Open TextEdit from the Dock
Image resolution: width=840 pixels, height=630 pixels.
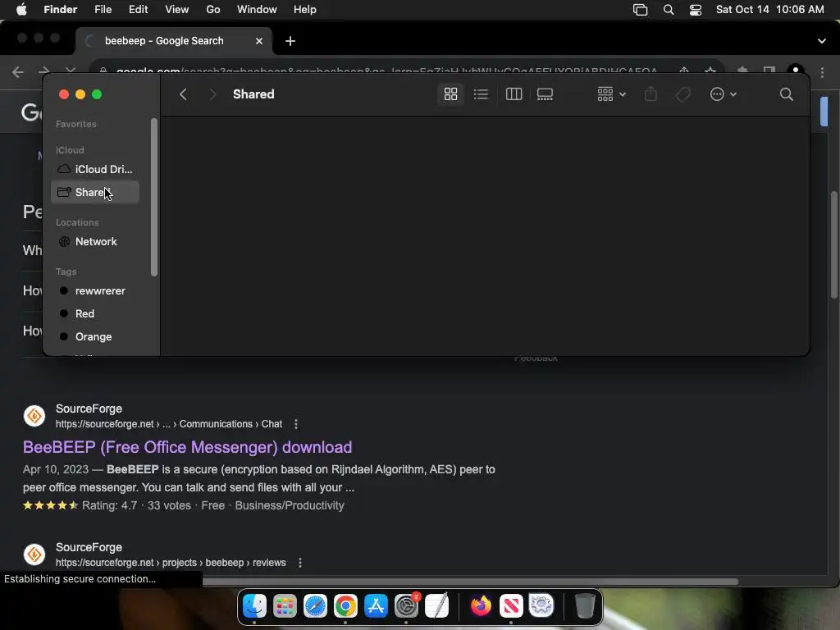click(437, 606)
